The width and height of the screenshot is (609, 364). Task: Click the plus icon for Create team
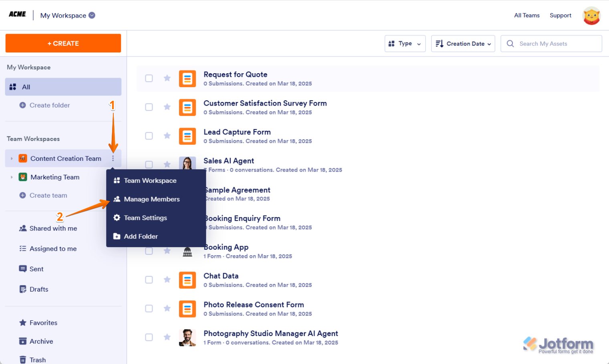tap(23, 195)
